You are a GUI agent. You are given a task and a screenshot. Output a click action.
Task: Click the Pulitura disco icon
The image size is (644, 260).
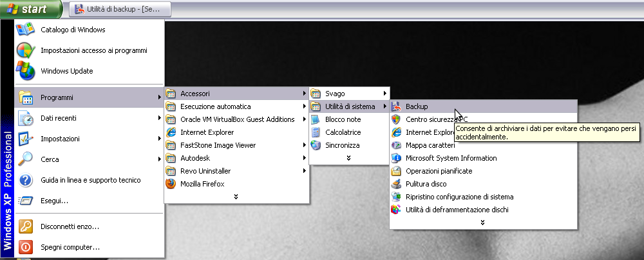[x=397, y=184]
